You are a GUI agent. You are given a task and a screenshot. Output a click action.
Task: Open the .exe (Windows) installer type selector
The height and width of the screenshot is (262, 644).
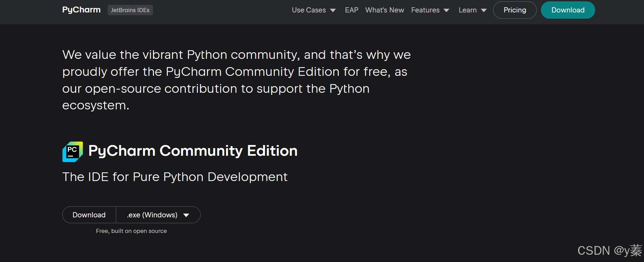[x=152, y=215]
